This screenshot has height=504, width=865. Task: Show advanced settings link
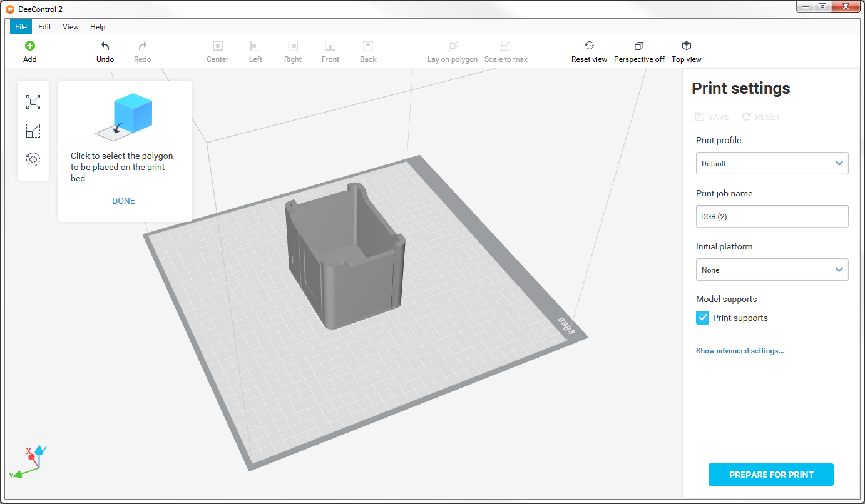[x=739, y=351]
